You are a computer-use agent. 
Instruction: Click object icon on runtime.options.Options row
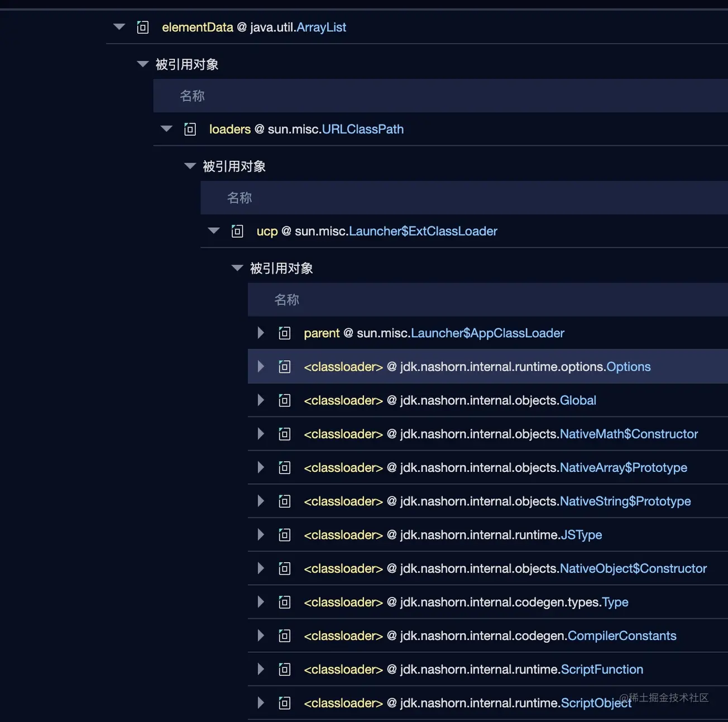point(285,367)
